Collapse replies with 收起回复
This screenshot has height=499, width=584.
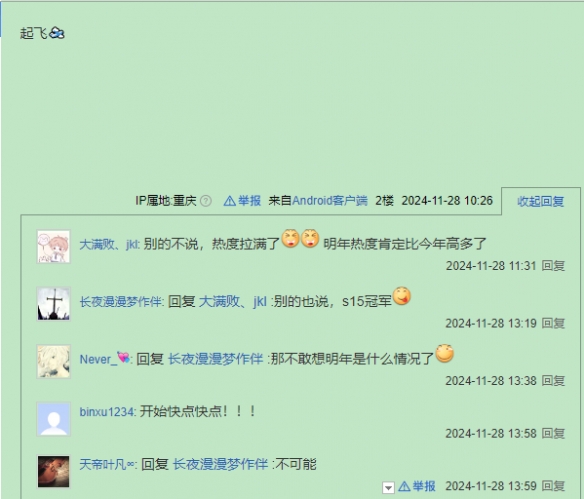540,201
